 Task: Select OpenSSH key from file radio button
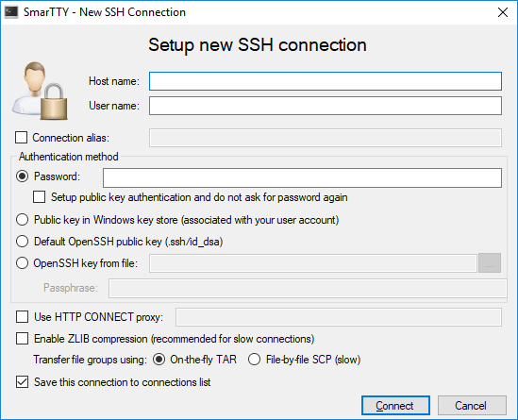pos(22,263)
